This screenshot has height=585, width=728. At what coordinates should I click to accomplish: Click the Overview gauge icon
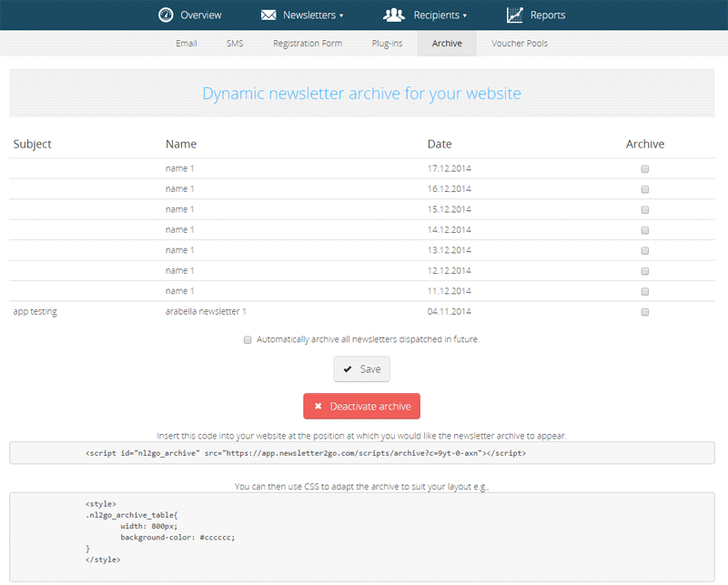click(166, 15)
